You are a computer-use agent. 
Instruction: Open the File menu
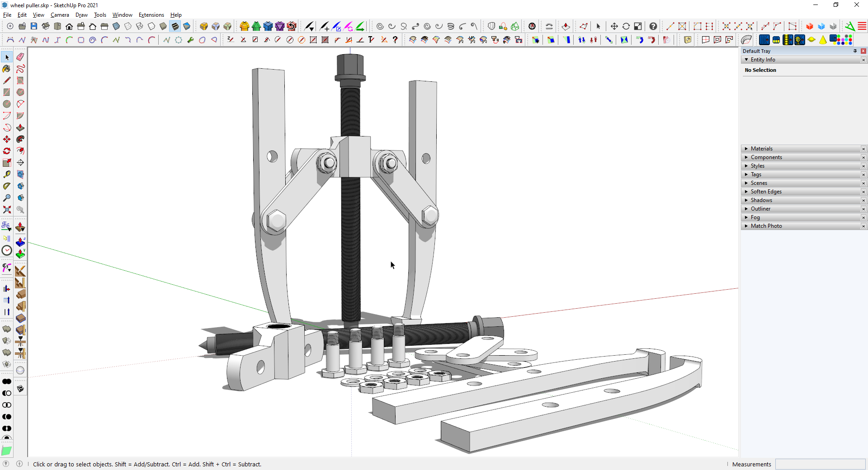(7, 15)
